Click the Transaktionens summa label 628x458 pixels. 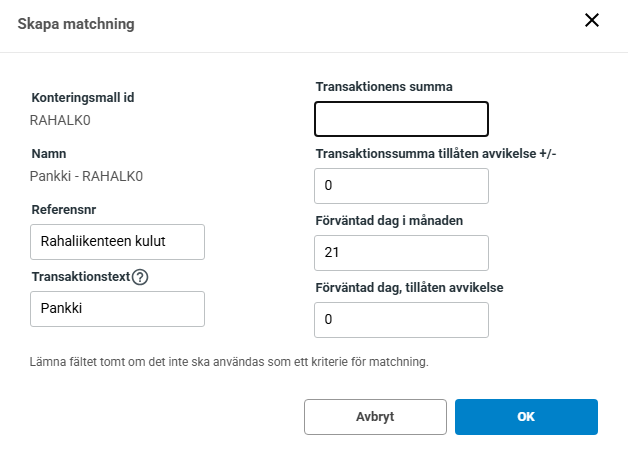384,86
